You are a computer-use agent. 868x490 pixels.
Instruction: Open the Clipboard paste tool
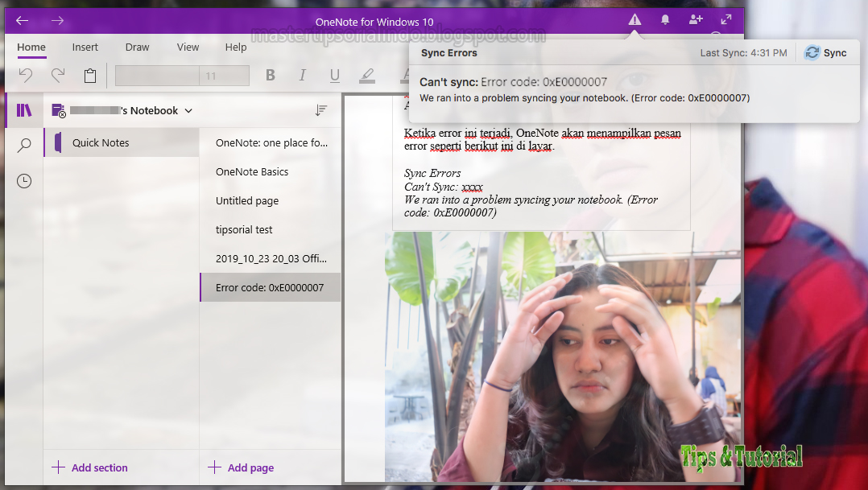[89, 75]
